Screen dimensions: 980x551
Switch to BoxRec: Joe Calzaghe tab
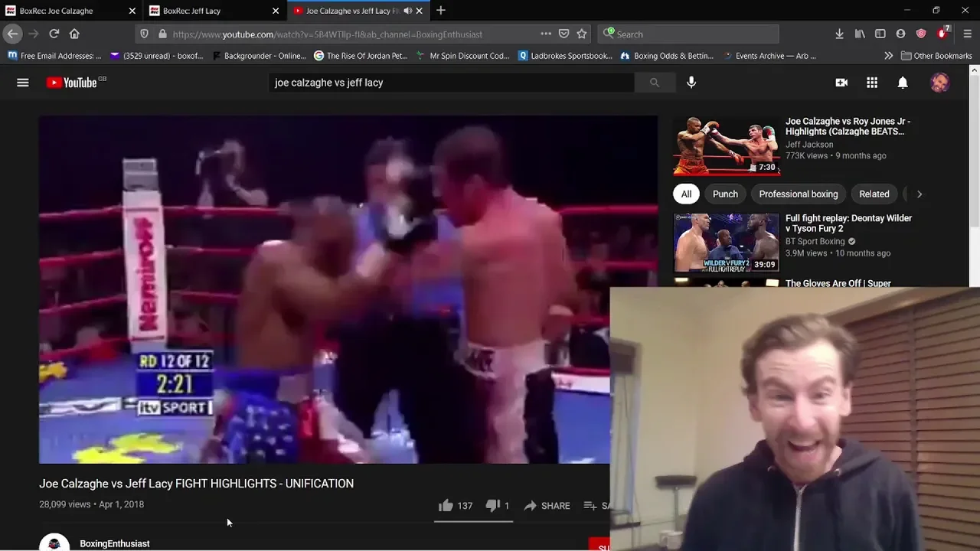coord(70,11)
